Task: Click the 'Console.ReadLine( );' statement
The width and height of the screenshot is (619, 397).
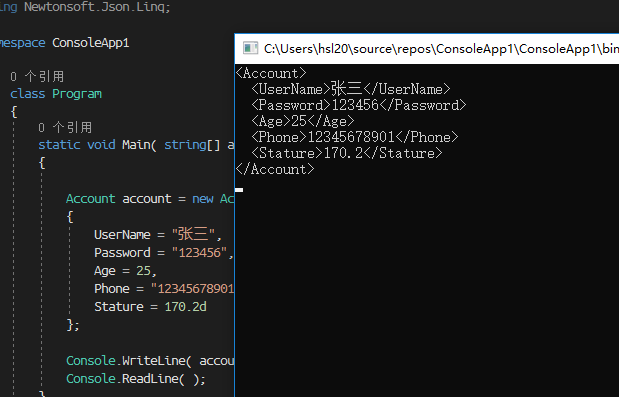Action: (136, 379)
